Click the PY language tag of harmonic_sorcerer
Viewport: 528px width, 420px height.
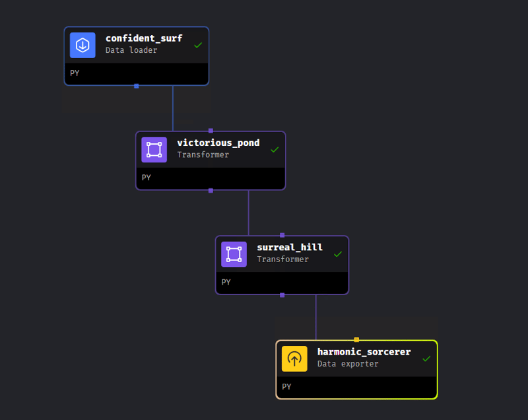[286, 387]
